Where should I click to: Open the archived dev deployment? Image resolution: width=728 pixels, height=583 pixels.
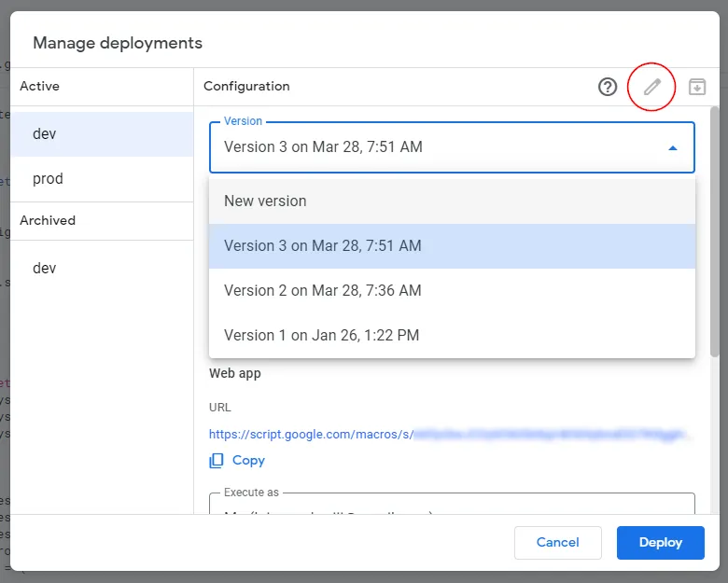click(x=45, y=268)
